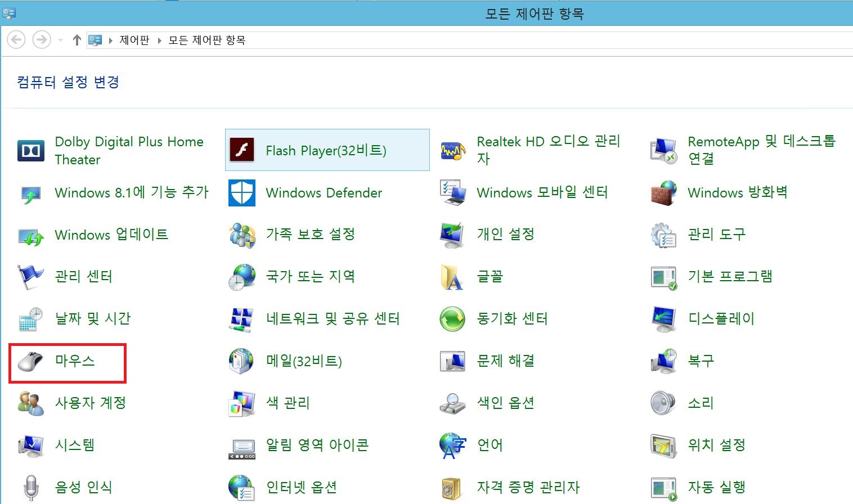The width and height of the screenshot is (853, 504).
Task: Click the 메일(32비트) icon
Action: (x=242, y=361)
